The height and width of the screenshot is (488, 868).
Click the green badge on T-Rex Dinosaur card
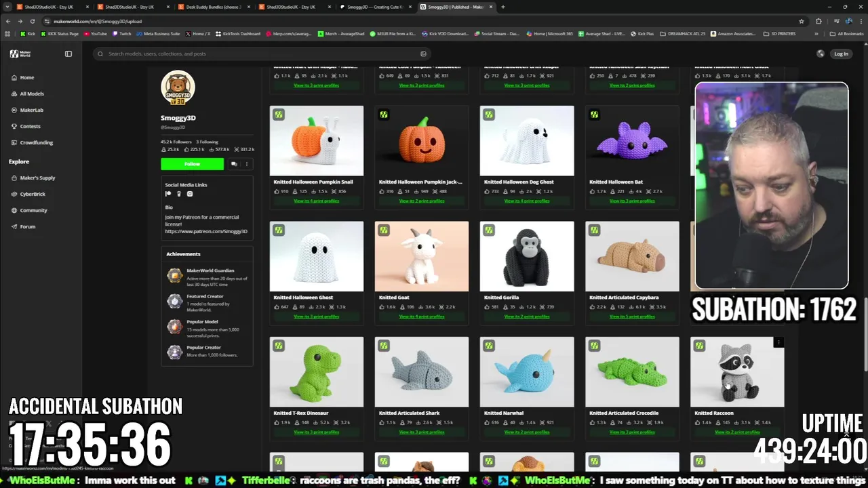click(x=279, y=346)
